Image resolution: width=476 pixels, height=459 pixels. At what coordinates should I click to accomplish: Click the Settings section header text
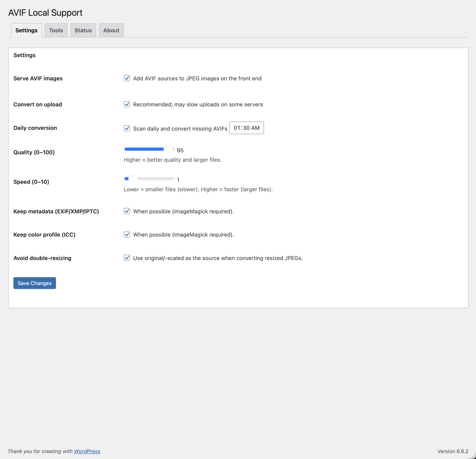coord(24,55)
